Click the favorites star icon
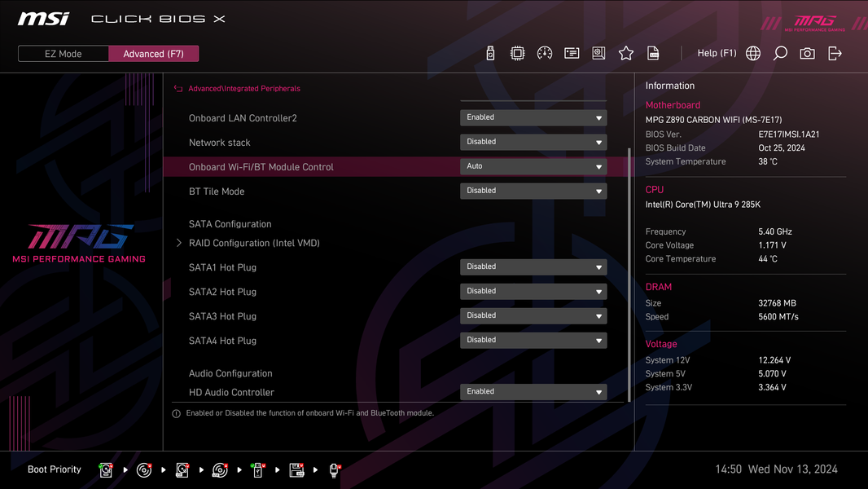This screenshot has width=868, height=489. tap(625, 53)
